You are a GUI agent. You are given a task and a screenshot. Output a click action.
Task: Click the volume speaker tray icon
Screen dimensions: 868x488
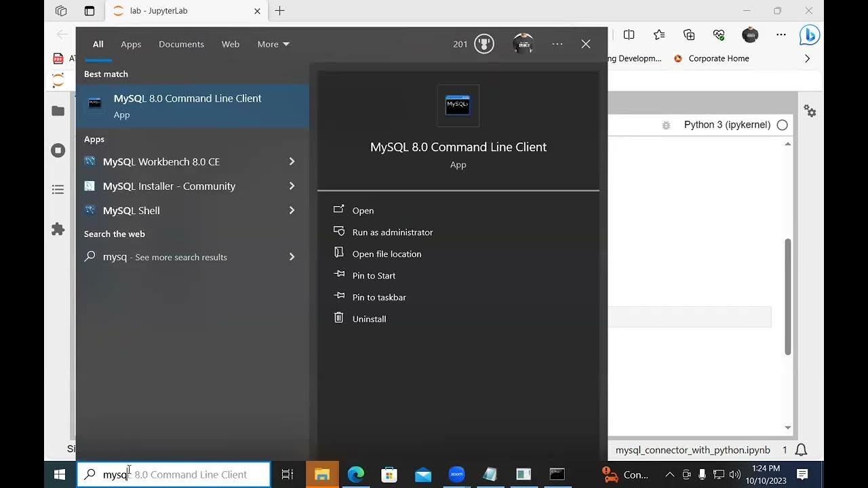click(734, 474)
